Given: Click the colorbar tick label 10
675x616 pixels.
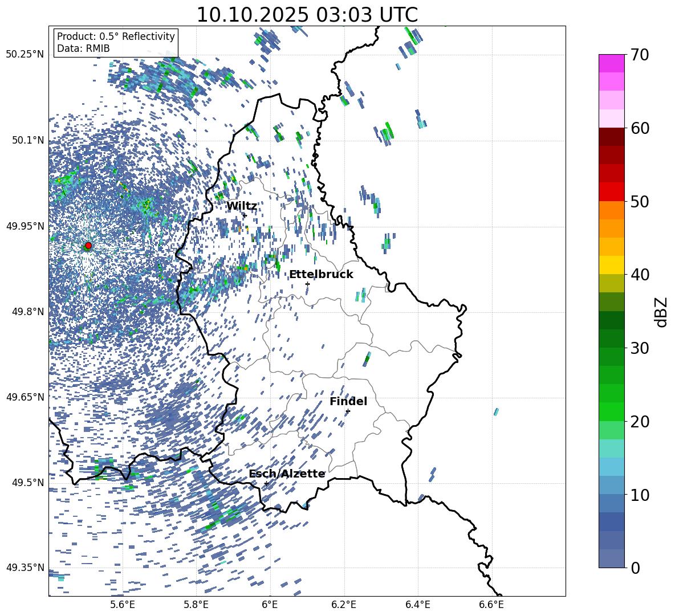Looking at the screenshot, I should coord(640,495).
